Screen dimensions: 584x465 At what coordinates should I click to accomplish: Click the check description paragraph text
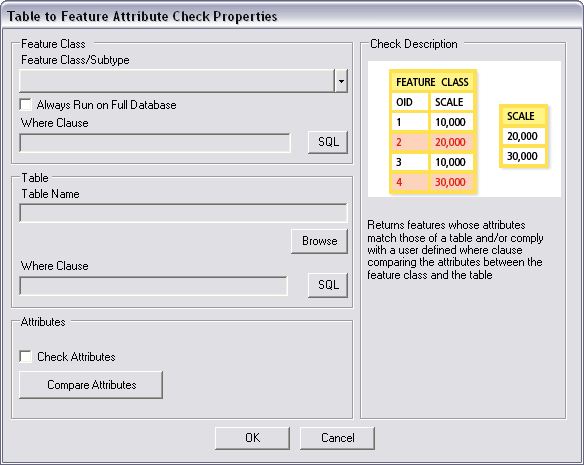[455, 250]
